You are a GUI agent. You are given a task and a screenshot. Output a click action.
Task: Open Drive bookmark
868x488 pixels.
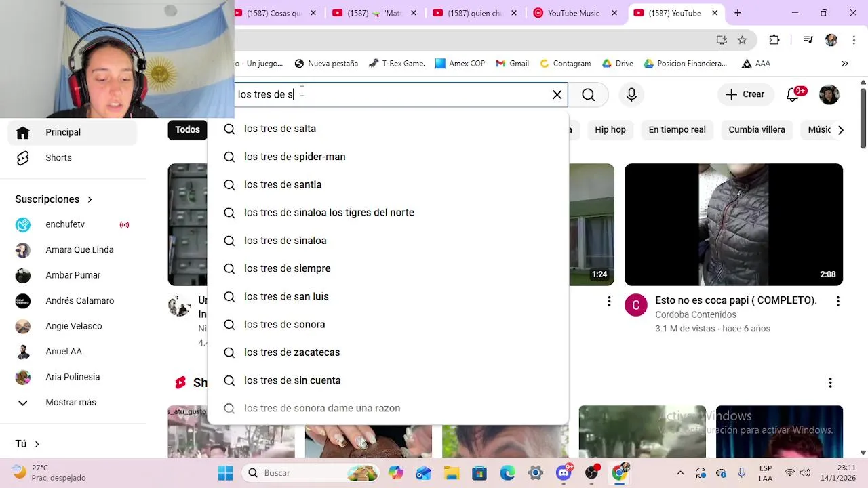point(617,64)
